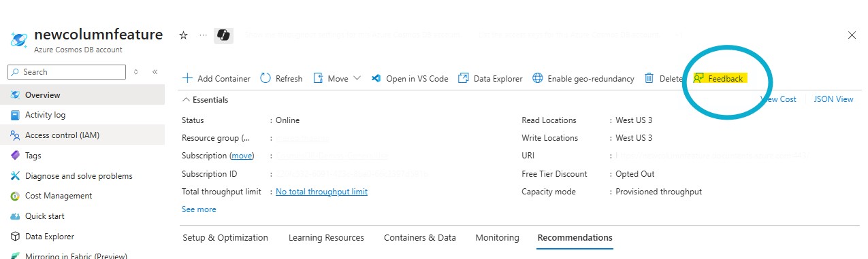
Task: Switch to Learning Resources tab
Action: pos(326,238)
